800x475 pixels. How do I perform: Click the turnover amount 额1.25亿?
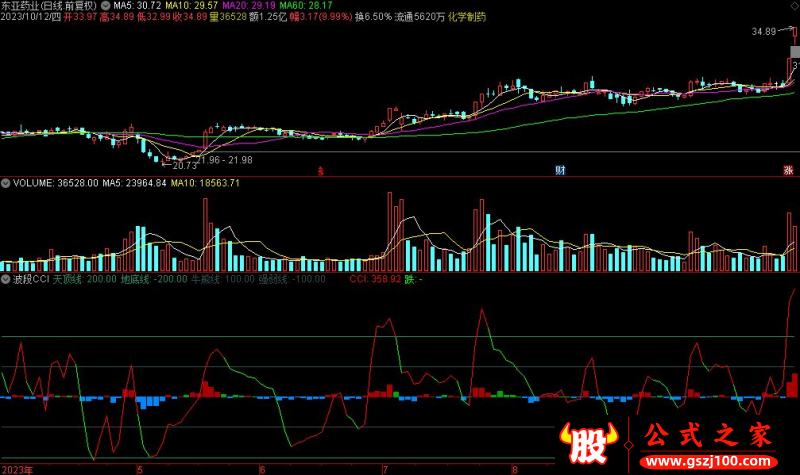point(268,17)
